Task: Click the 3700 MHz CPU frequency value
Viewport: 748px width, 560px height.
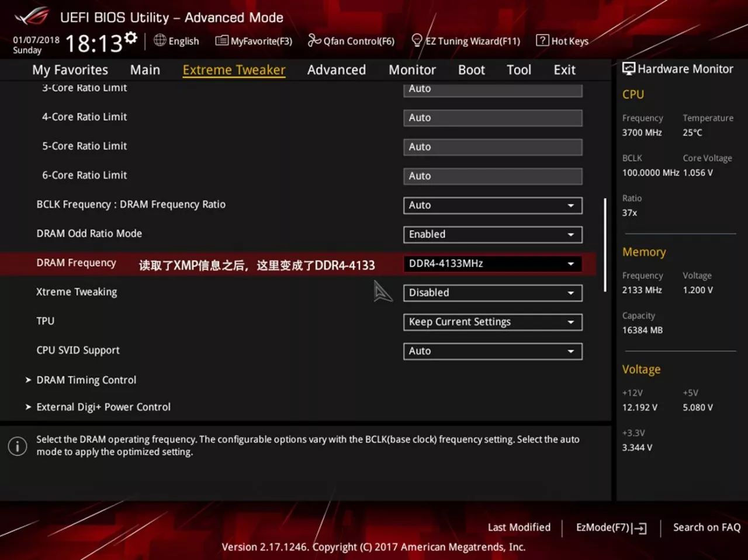Action: tap(642, 133)
